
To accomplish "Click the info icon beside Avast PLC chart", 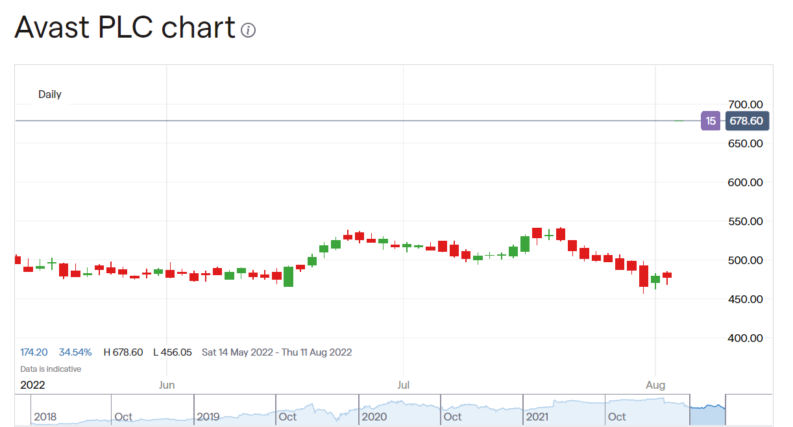I will tap(248, 30).
